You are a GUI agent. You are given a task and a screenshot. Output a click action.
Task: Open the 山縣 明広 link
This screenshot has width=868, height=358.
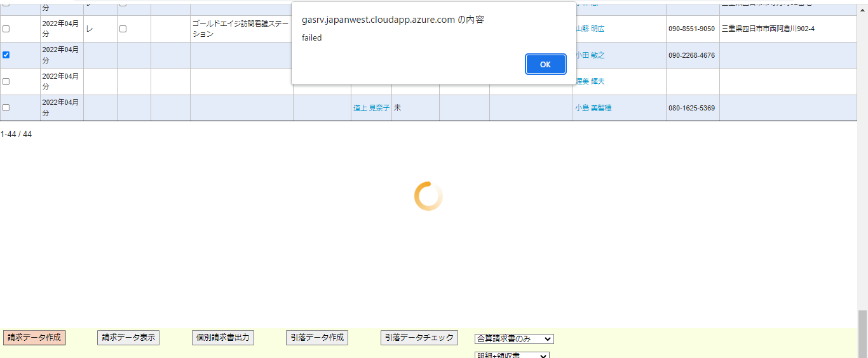pos(590,29)
